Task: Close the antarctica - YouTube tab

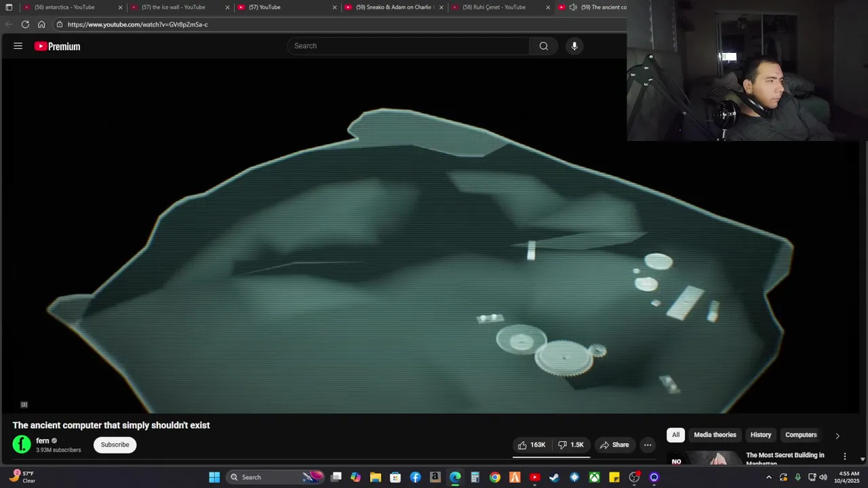Action: (x=121, y=7)
